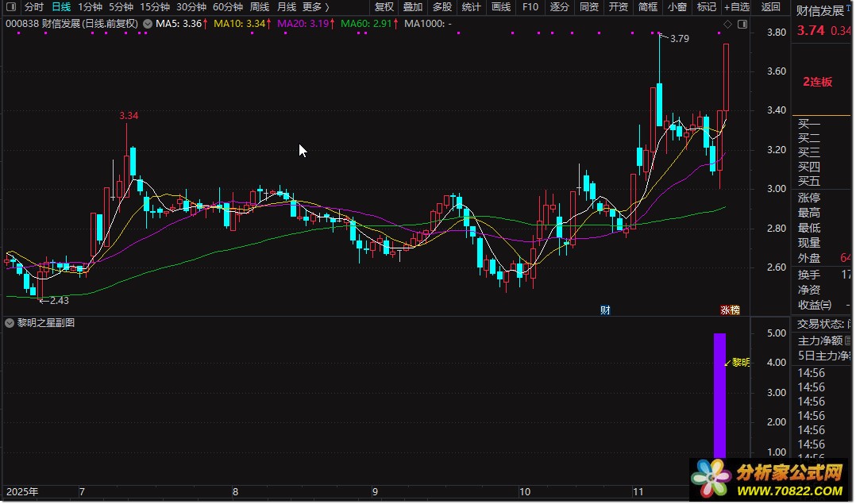The width and height of the screenshot is (856, 504).
Task: Open the MA indicator dropdown arrow
Action: pyautogui.click(x=148, y=24)
